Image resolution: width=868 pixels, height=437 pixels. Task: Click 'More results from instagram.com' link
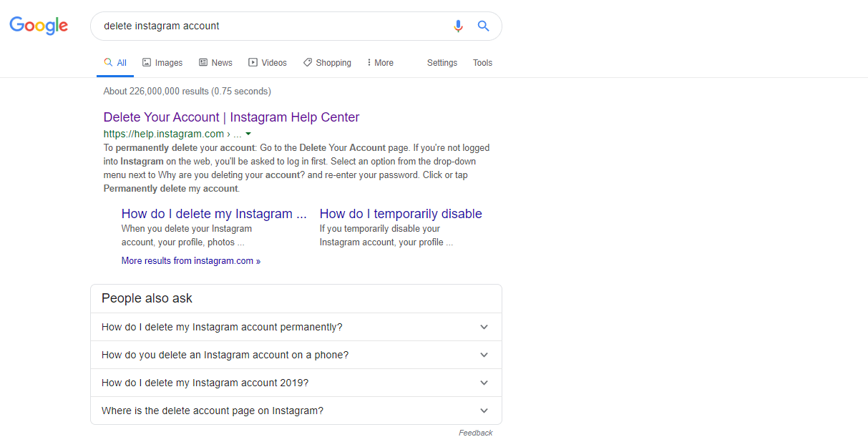click(x=190, y=261)
